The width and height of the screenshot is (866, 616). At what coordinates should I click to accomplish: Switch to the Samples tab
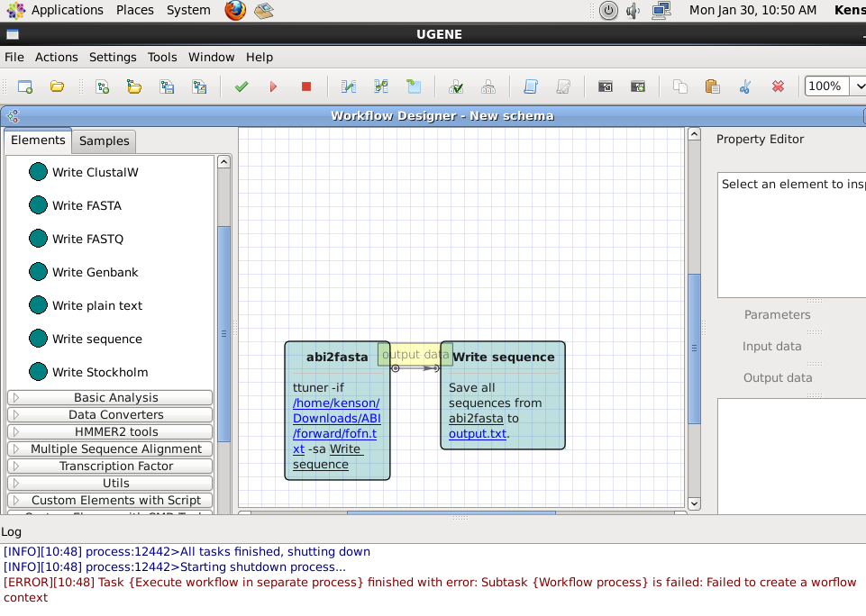(105, 140)
